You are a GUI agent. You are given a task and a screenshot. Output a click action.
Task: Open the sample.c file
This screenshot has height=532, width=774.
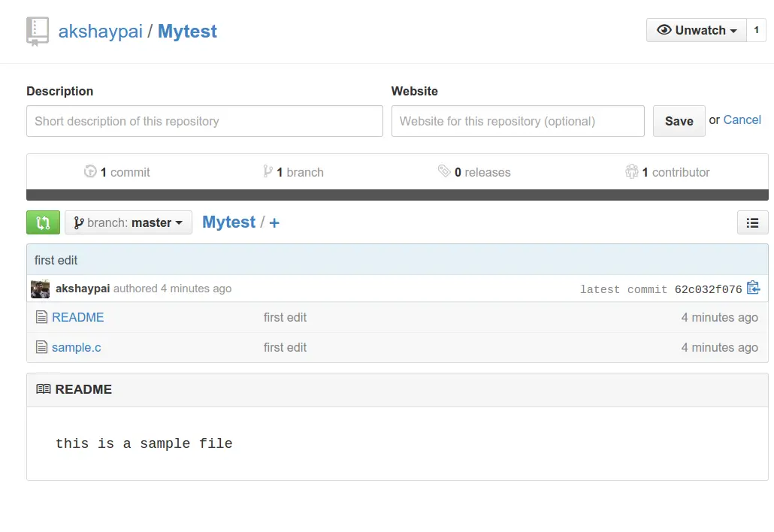click(76, 347)
